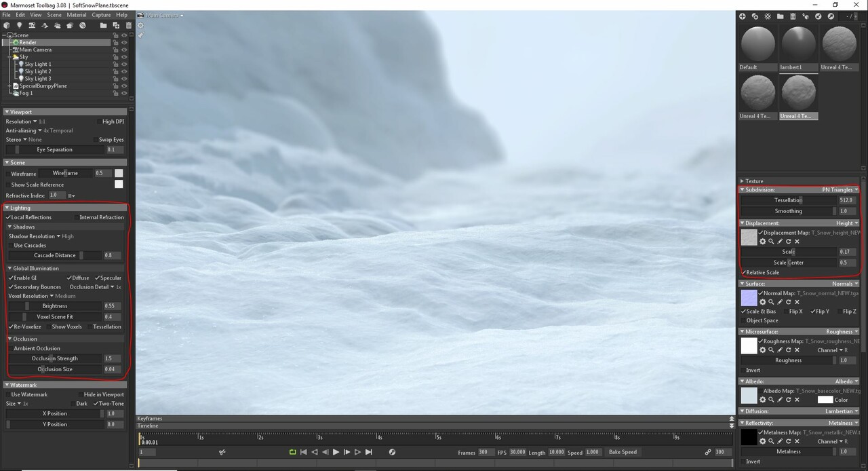
Task: Create a new material with plus icon
Action: (x=742, y=16)
